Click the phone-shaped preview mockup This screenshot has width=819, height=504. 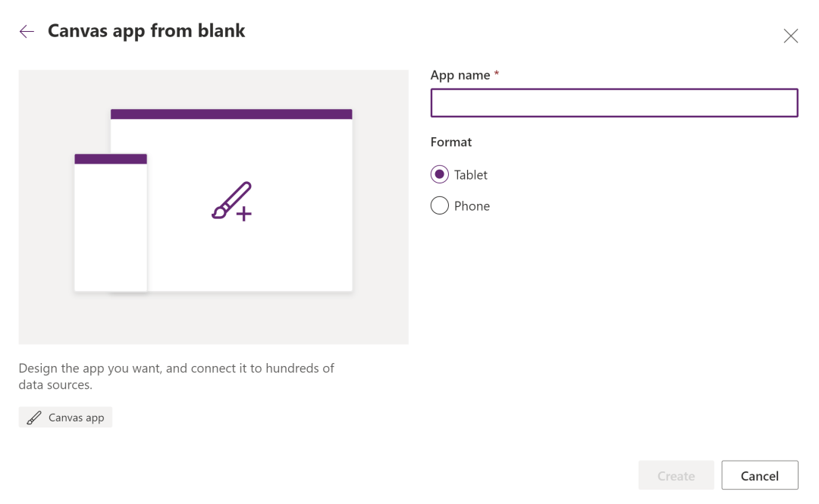(111, 227)
